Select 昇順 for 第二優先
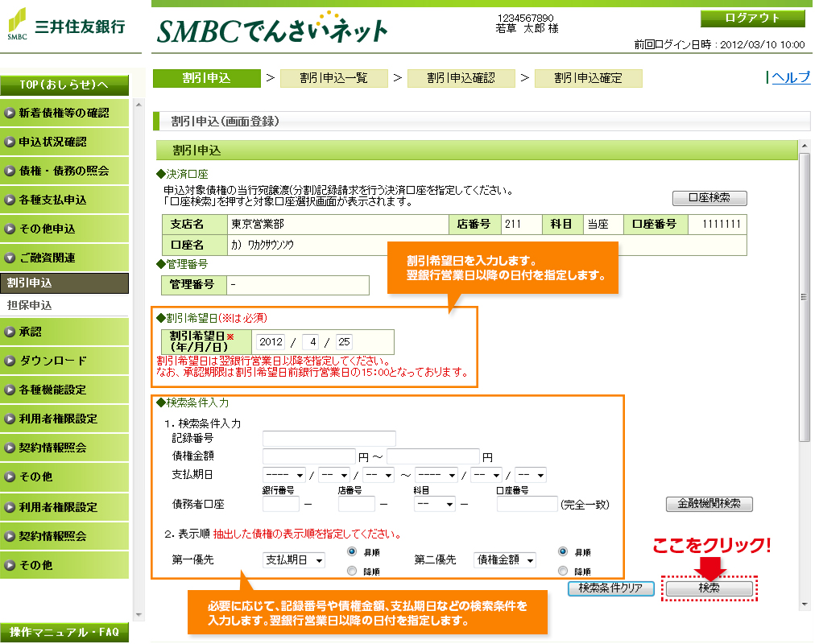This screenshot has width=815, height=644. (x=563, y=551)
